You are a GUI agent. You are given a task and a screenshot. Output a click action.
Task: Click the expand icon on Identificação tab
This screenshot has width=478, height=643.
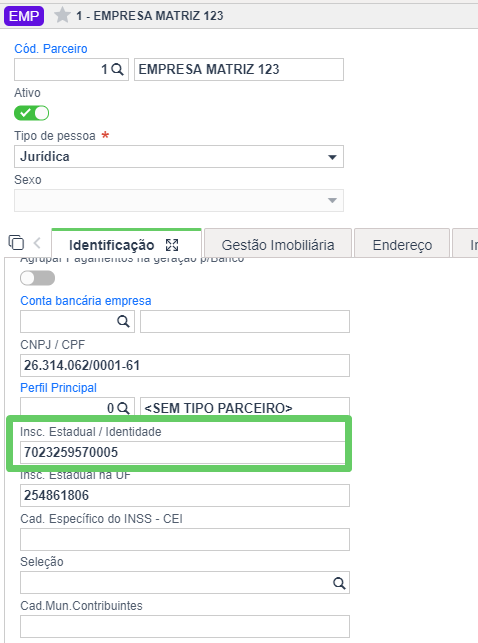click(172, 245)
